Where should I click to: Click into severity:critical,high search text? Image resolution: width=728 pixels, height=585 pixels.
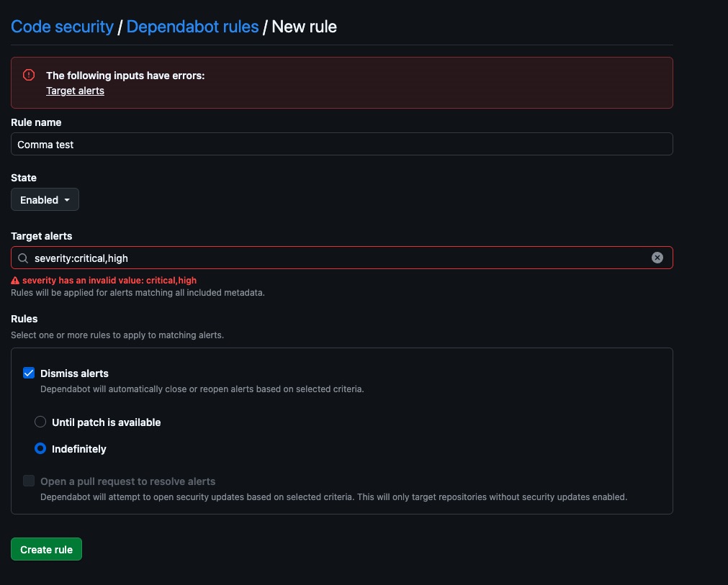coord(81,258)
